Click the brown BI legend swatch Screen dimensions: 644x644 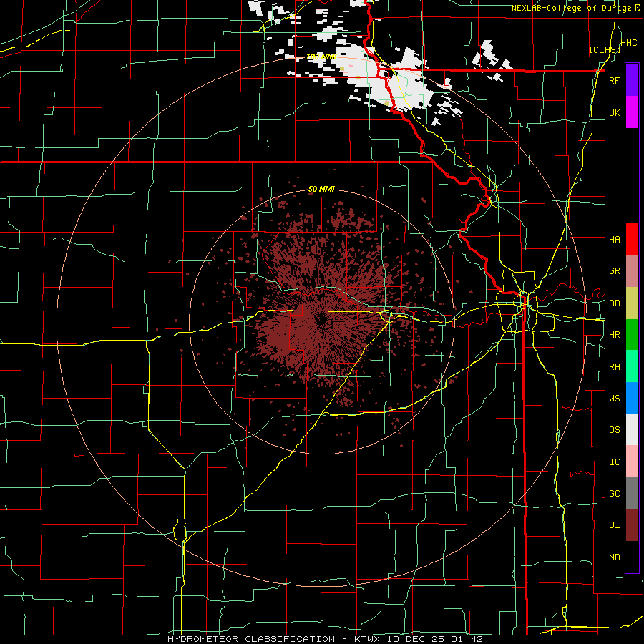pyautogui.click(x=632, y=525)
